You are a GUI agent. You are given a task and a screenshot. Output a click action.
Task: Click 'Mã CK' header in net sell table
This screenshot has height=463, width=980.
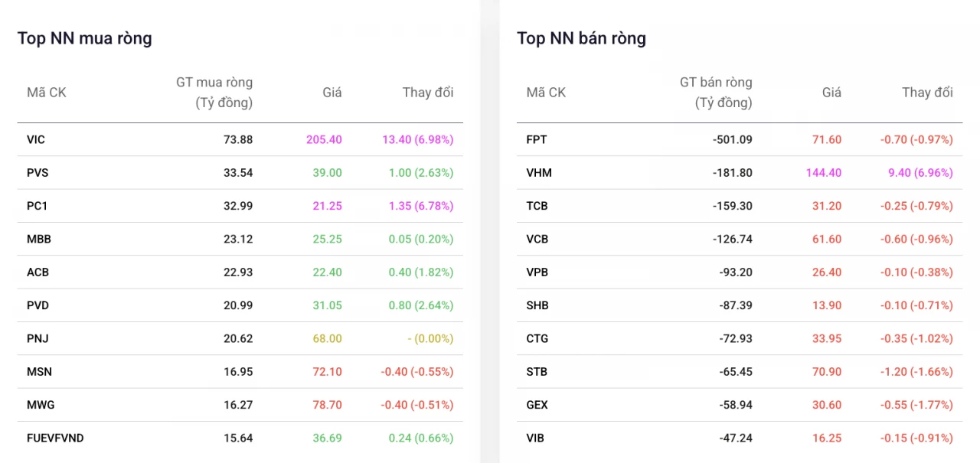point(546,93)
